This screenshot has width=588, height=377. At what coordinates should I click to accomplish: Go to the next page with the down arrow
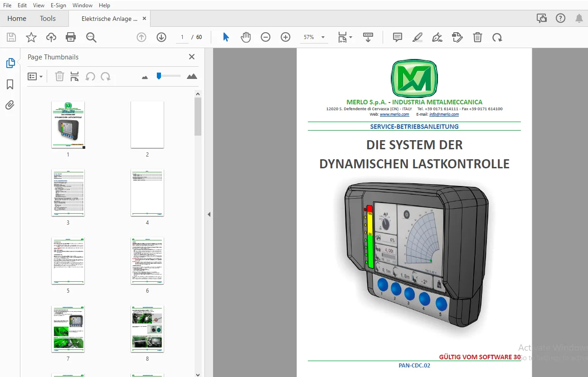161,37
